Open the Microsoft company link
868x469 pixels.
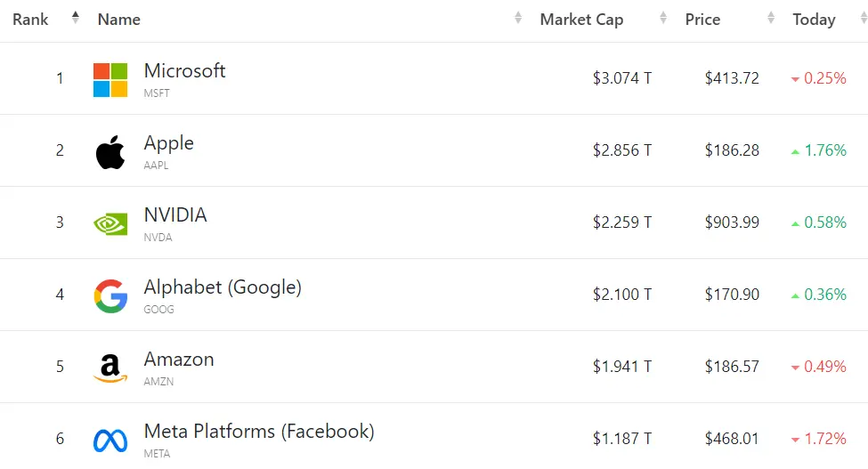[x=184, y=71]
